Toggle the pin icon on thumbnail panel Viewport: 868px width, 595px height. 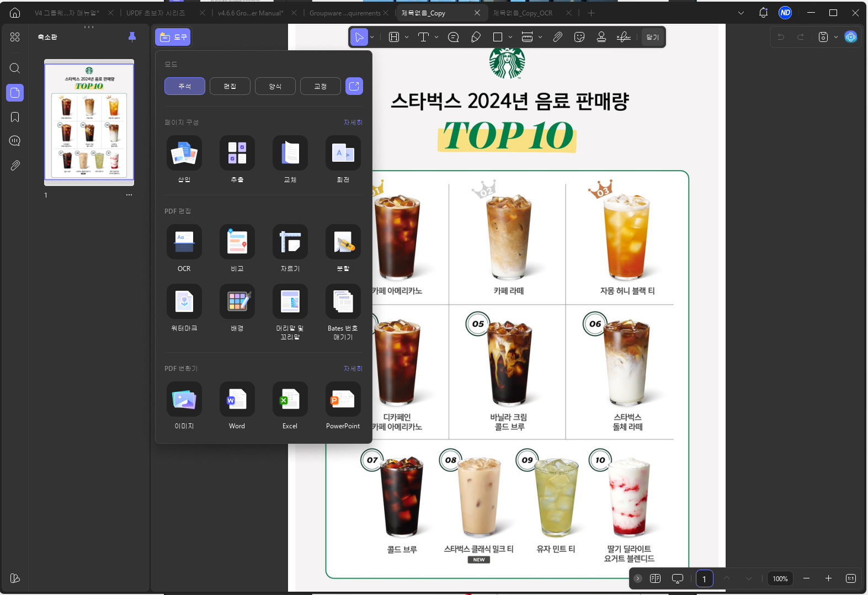[132, 37]
